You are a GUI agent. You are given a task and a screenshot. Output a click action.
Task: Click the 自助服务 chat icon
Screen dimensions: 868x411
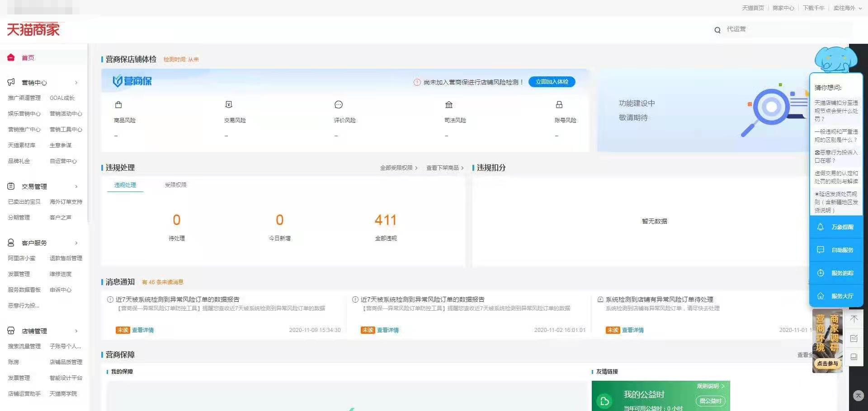[x=820, y=250]
